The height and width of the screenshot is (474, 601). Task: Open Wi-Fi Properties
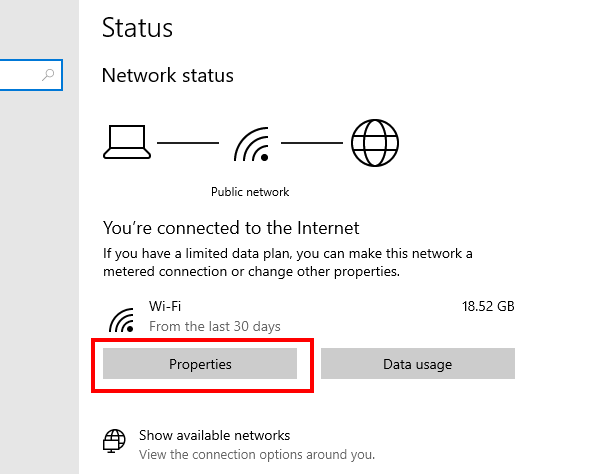[x=200, y=364]
